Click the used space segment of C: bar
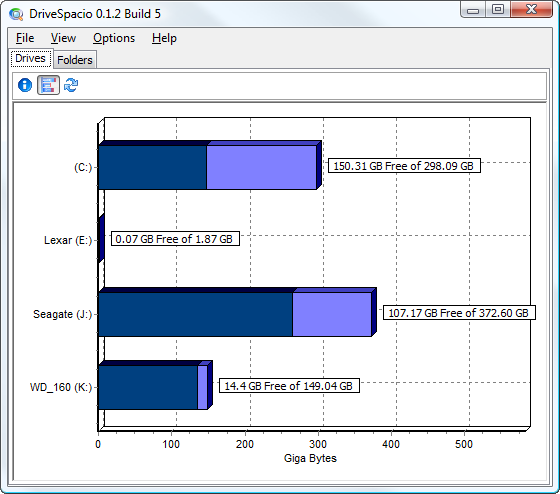 [x=152, y=167]
